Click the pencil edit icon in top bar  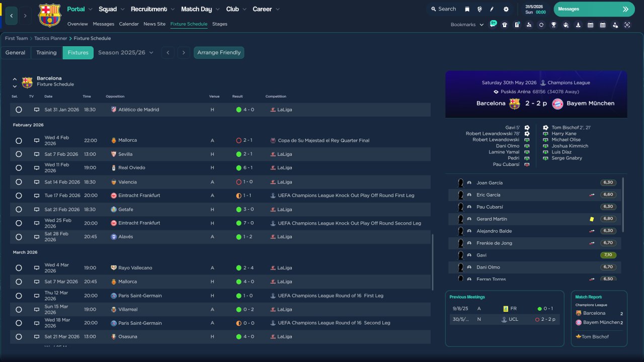click(492, 9)
